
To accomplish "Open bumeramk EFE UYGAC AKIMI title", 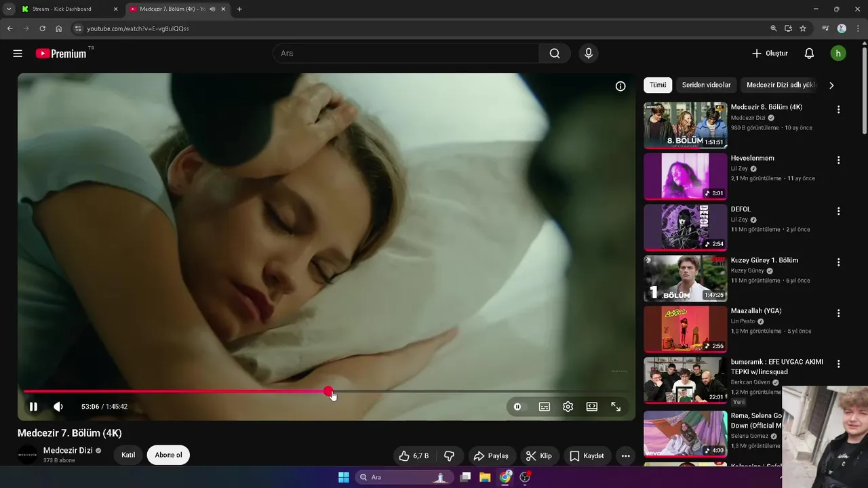I will click(777, 367).
